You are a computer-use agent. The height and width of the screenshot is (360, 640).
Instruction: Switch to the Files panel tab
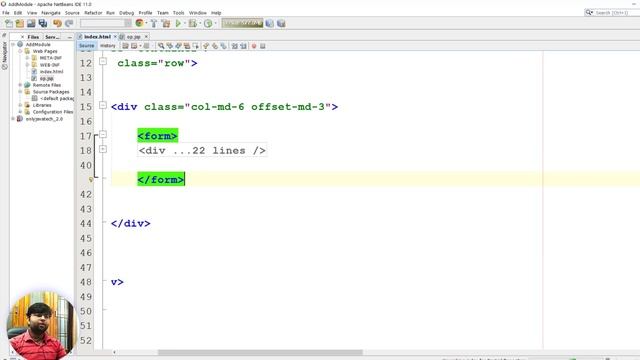[33, 37]
